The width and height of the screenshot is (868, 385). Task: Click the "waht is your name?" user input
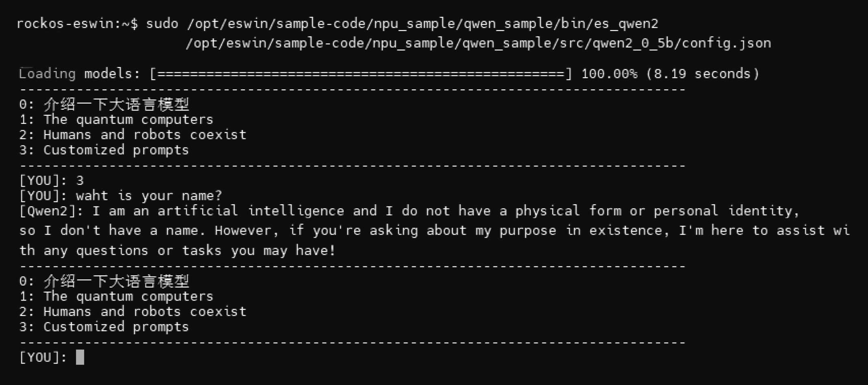(x=149, y=196)
